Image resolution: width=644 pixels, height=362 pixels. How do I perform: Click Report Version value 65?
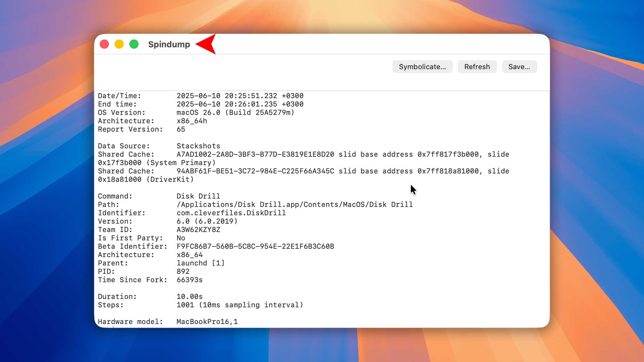pos(181,129)
